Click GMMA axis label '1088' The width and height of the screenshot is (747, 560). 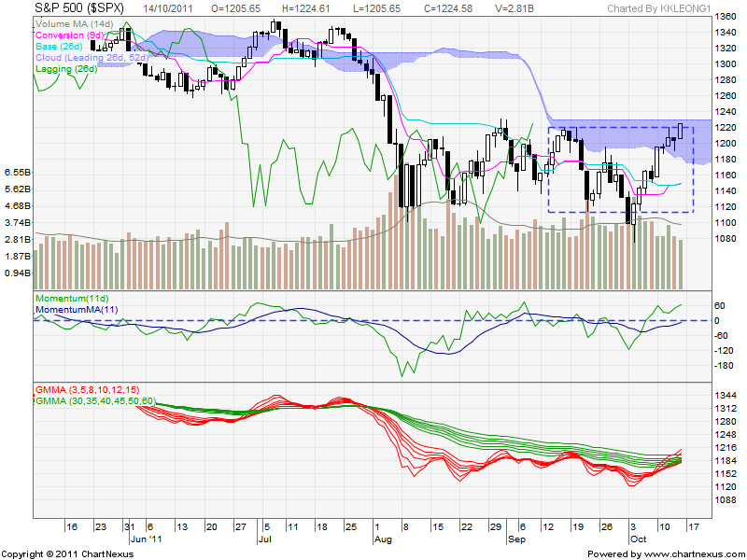tap(726, 500)
